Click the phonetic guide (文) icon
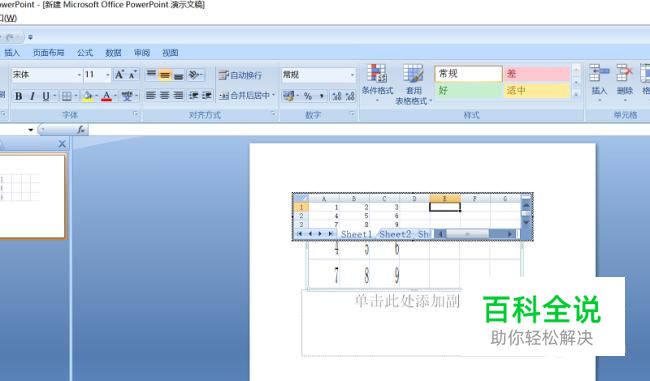The image size is (650, 381). point(126,96)
